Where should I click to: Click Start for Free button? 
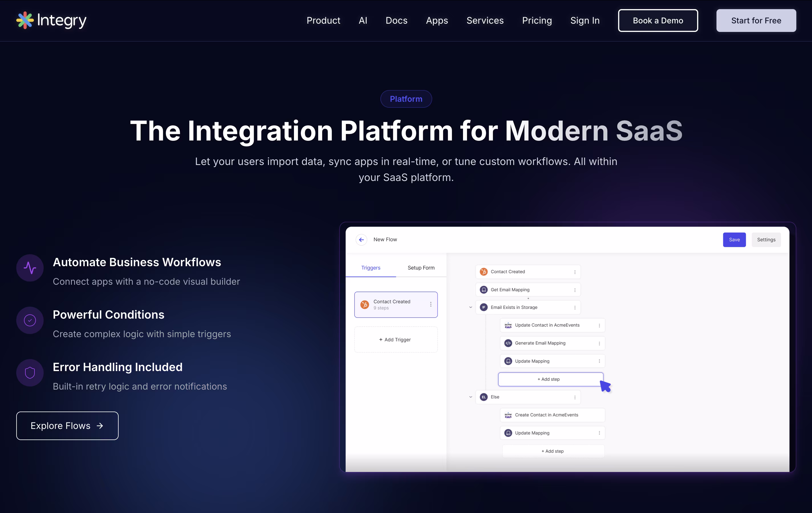point(756,21)
